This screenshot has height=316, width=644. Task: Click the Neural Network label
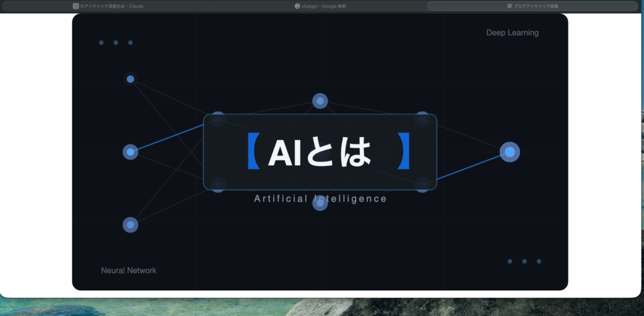(128, 270)
